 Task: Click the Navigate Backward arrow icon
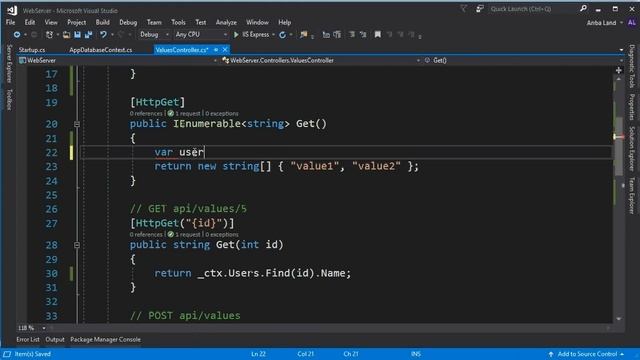[x=17, y=35]
